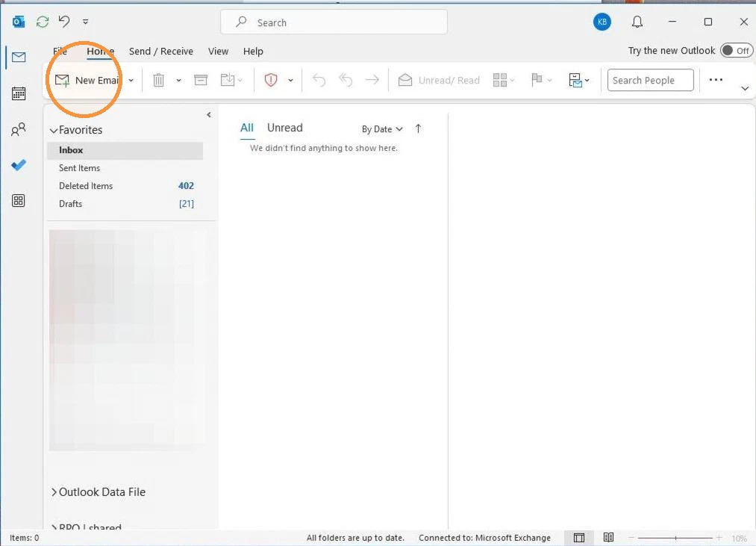Click the zoom out minus button

pos(631,538)
